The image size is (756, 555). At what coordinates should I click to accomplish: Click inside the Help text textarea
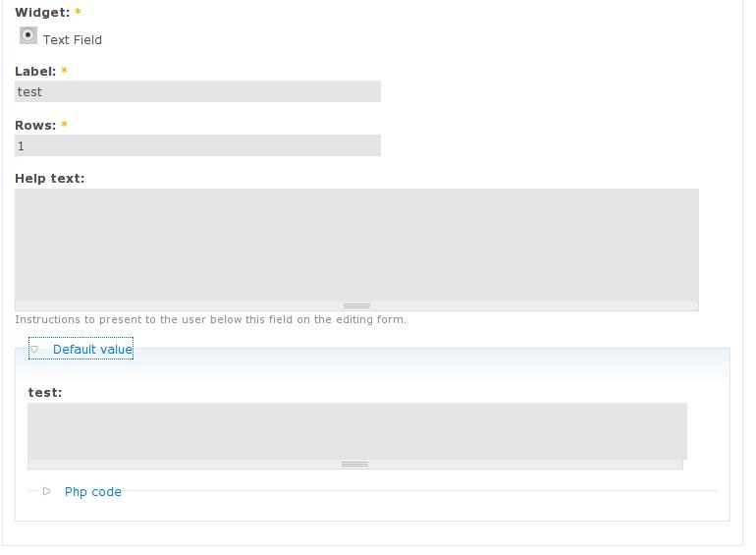pyautogui.click(x=356, y=245)
